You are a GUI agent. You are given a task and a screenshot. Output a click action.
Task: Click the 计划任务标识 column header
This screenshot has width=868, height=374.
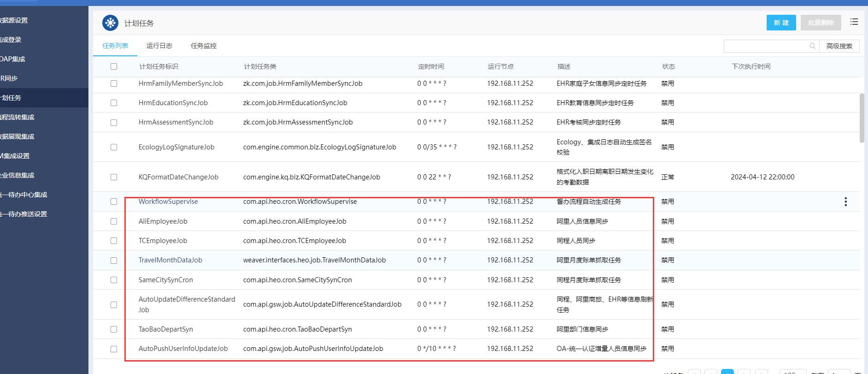tap(158, 66)
